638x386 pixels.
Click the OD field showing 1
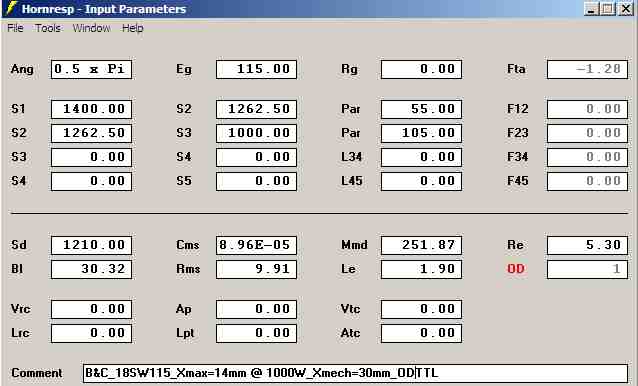point(588,269)
